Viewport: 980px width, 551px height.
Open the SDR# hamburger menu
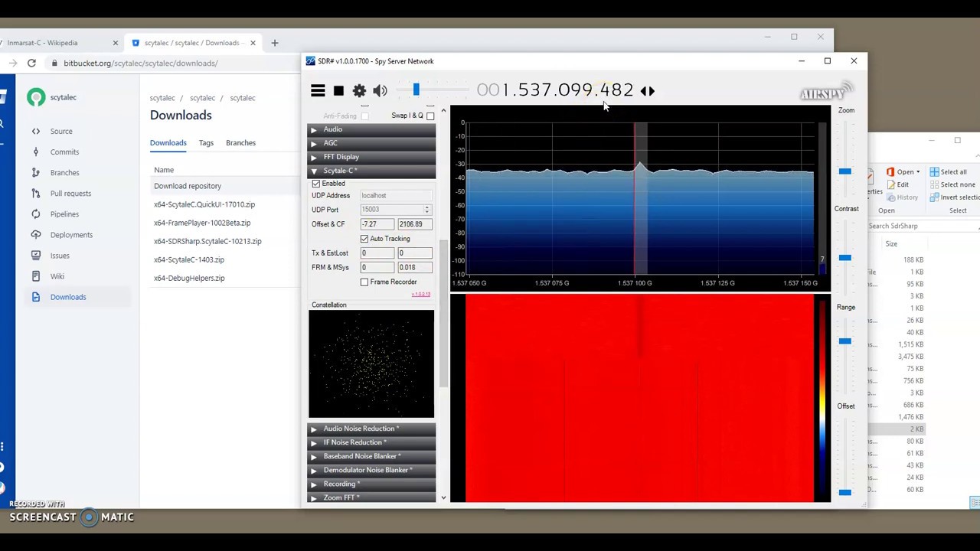318,90
